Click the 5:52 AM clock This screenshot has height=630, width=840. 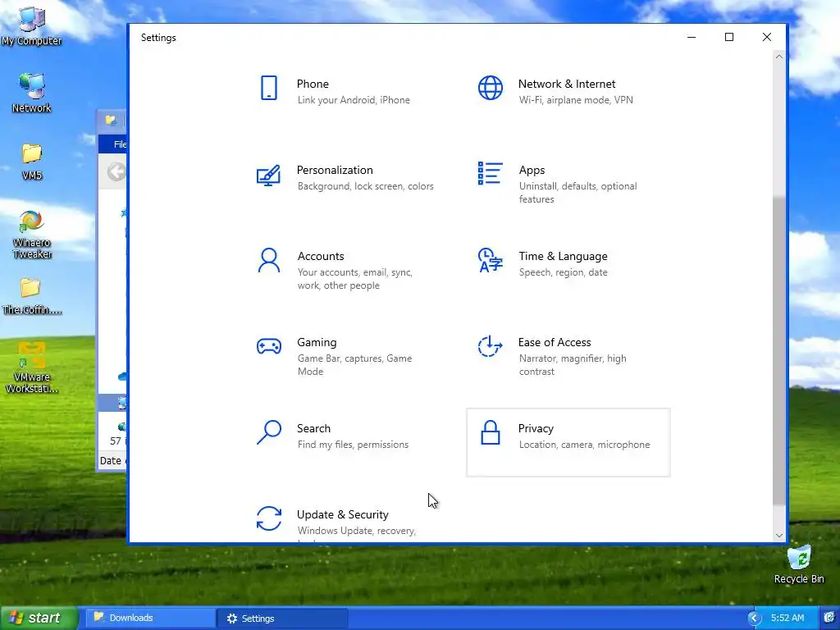click(787, 619)
